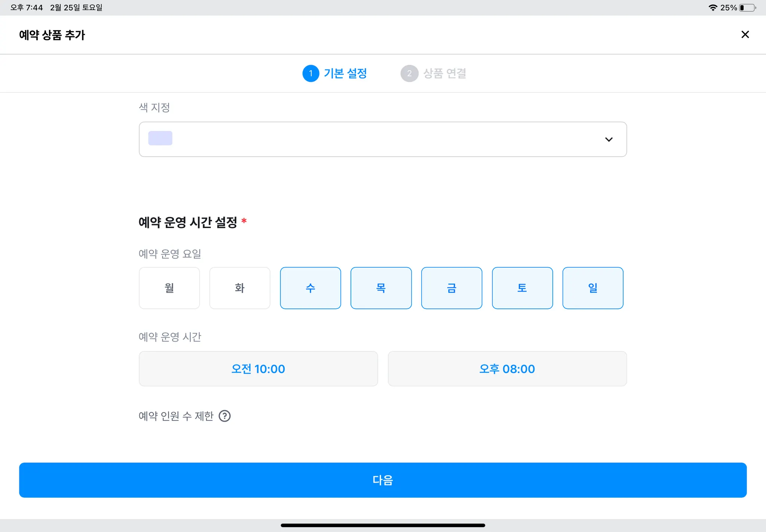Click the step 2 circle icon
766x532 pixels.
coord(409,73)
